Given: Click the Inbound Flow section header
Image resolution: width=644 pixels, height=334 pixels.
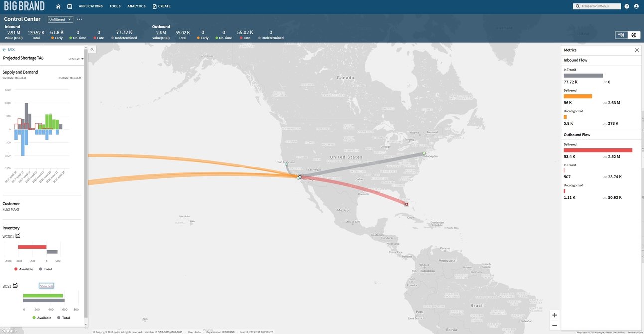Looking at the screenshot, I should pos(575,60).
